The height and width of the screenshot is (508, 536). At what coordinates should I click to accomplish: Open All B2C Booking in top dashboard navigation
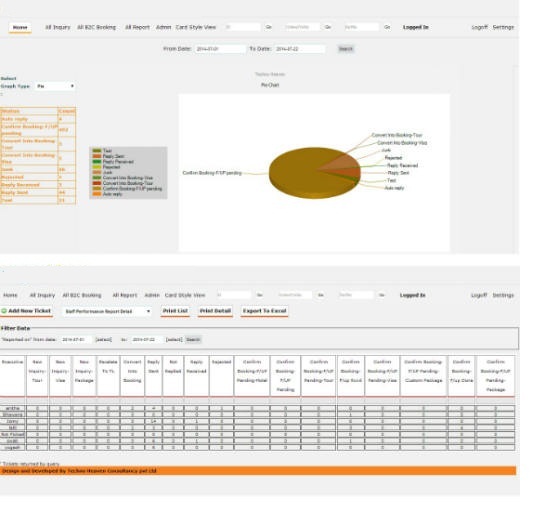tap(96, 27)
